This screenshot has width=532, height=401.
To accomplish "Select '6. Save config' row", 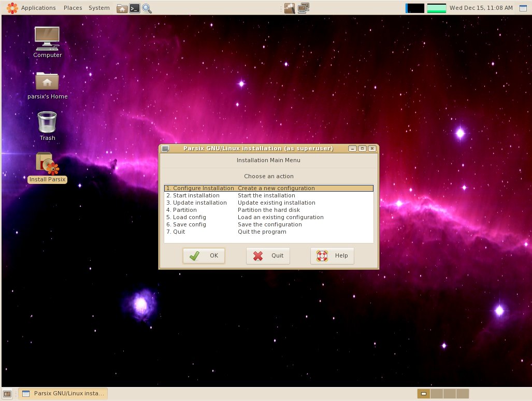I will pyautogui.click(x=269, y=224).
